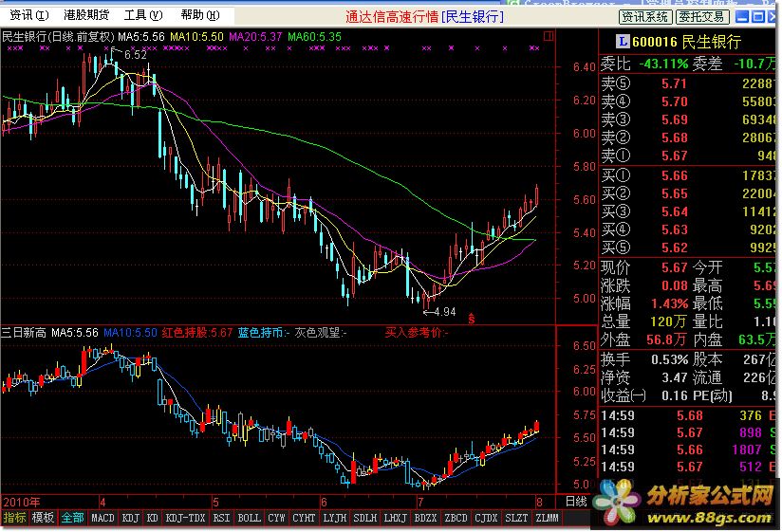Open the 工具(V) menu
The height and width of the screenshot is (532, 782).
pyautogui.click(x=143, y=15)
